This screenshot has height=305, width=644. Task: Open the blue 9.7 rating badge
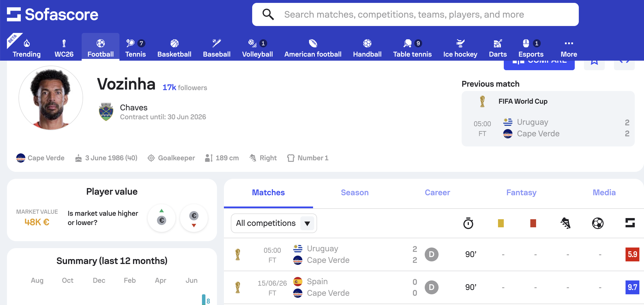[x=632, y=287]
